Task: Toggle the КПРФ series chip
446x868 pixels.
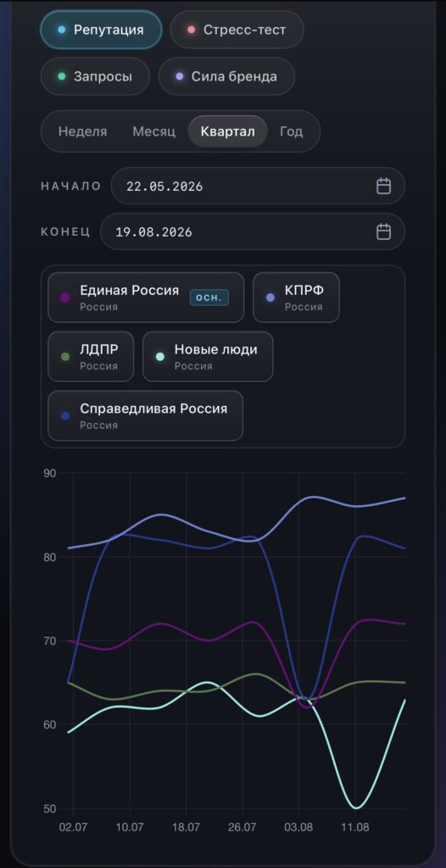Action: point(297,298)
